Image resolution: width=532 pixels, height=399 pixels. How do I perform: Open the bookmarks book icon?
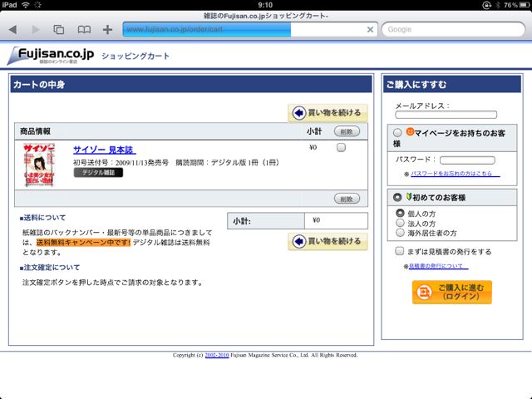click(x=84, y=30)
